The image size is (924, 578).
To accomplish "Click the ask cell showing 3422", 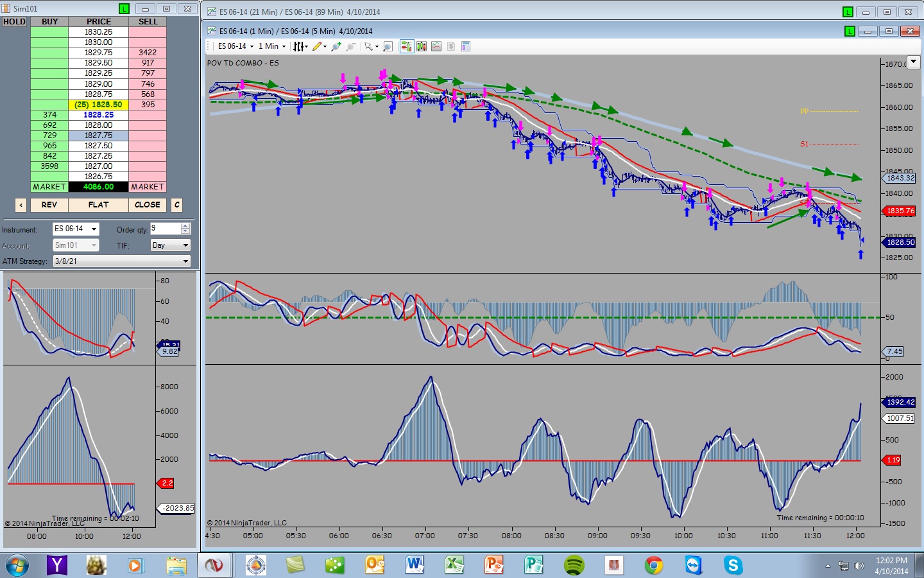I will click(x=148, y=53).
